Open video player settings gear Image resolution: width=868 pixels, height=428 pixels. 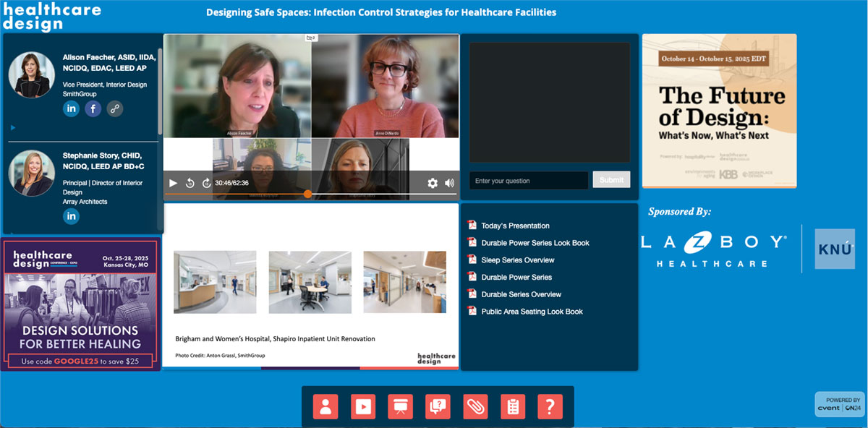tap(433, 183)
